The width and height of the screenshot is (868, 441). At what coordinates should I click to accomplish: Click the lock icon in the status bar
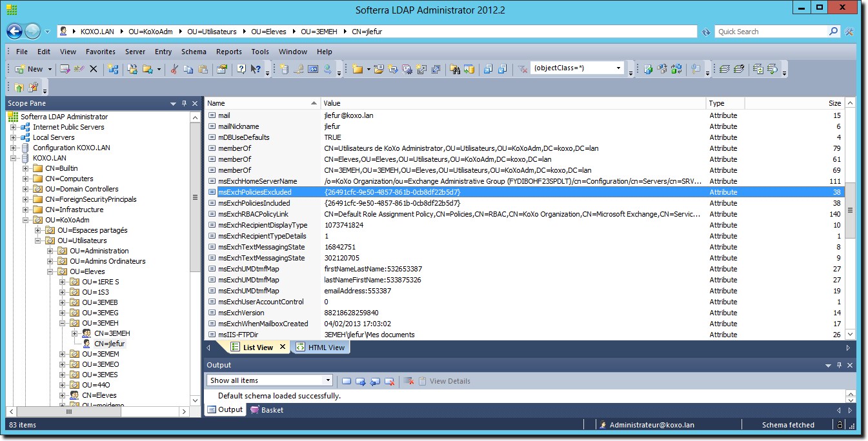tap(840, 425)
